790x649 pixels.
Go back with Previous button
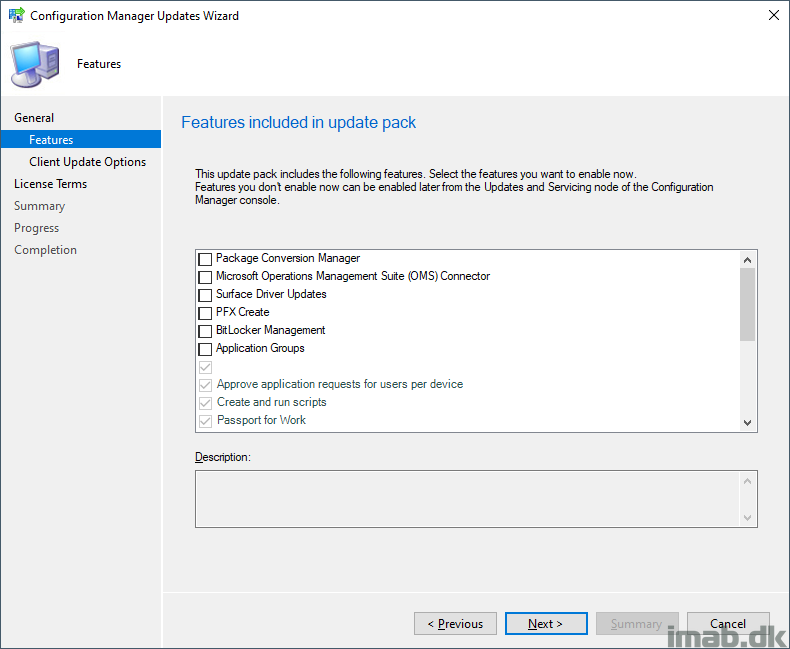[x=455, y=624]
